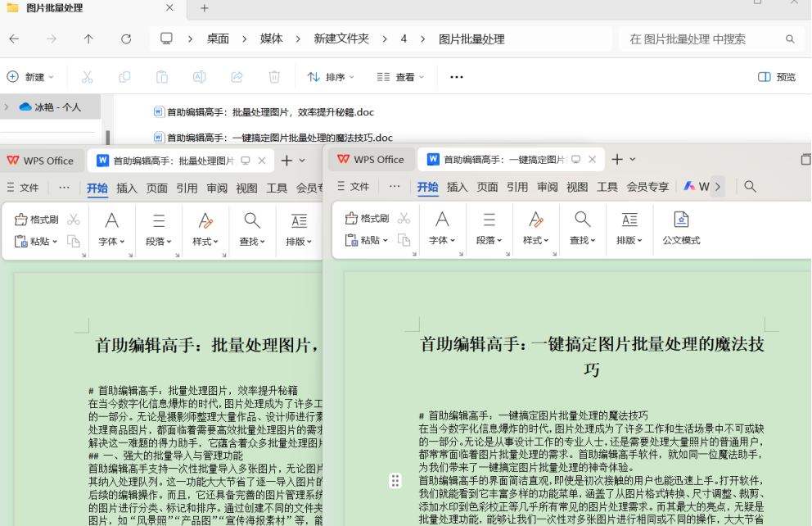This screenshot has width=812, height=526.
Task: Select the file 批量处理图片，效率提升秘籍.doc
Action: tap(269, 112)
